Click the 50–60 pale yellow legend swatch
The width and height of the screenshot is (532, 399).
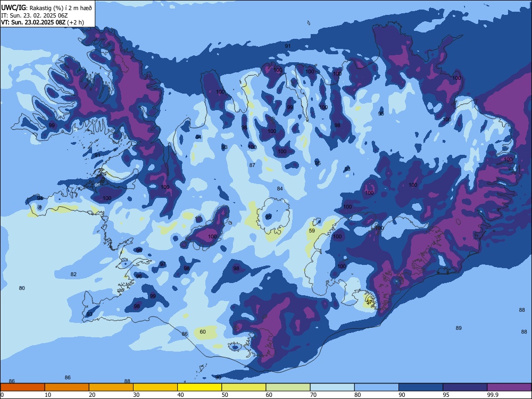point(244,387)
